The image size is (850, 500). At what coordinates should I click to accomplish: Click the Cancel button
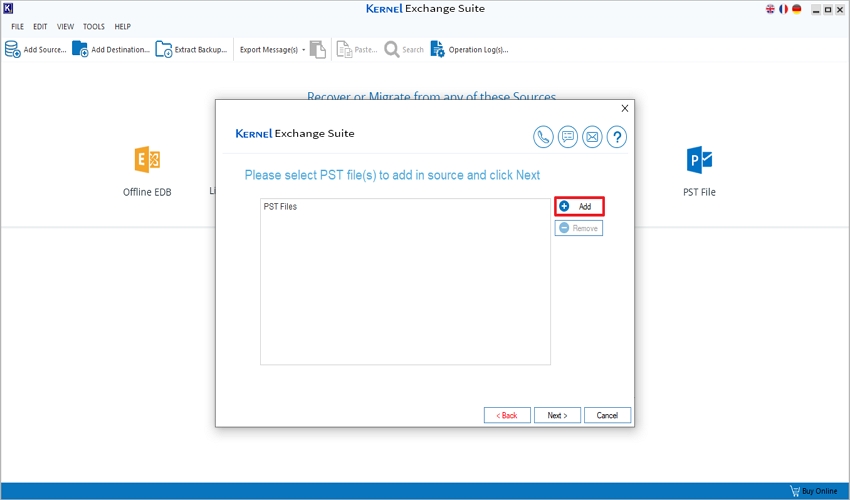coord(607,415)
